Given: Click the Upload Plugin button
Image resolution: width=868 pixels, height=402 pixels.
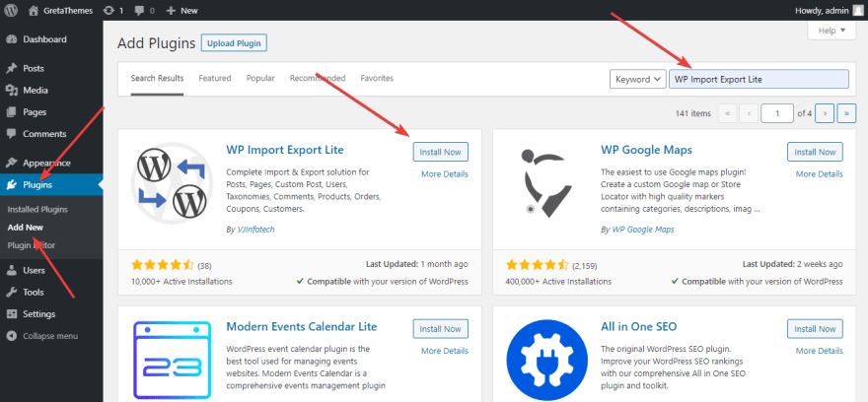Looking at the screenshot, I should [234, 43].
